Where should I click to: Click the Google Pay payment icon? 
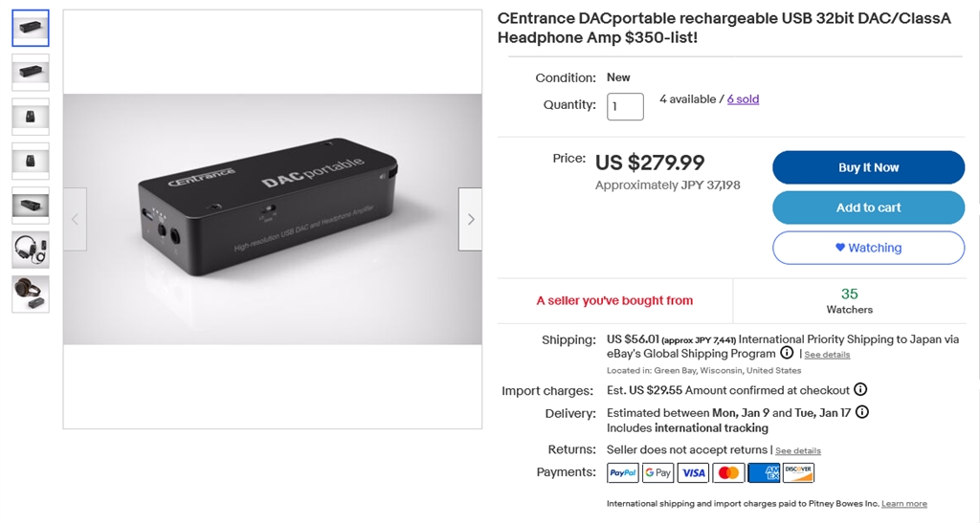click(658, 472)
